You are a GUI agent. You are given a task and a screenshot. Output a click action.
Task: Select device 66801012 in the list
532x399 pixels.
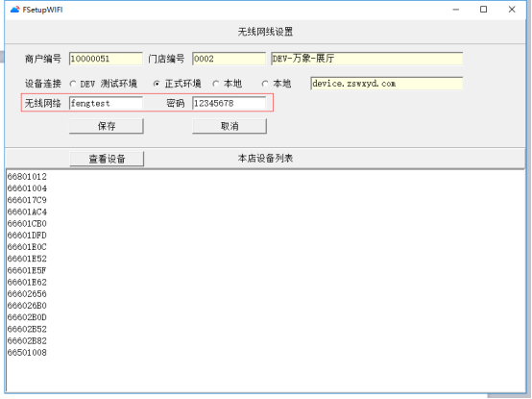(27, 177)
